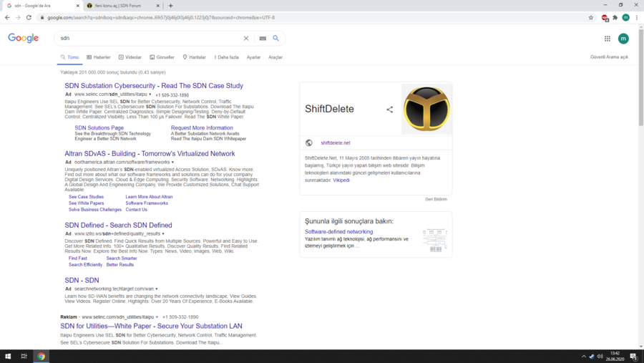Viewport: 644px width, 363px height.
Task: Open Ayarlar settings menu
Action: click(x=253, y=57)
